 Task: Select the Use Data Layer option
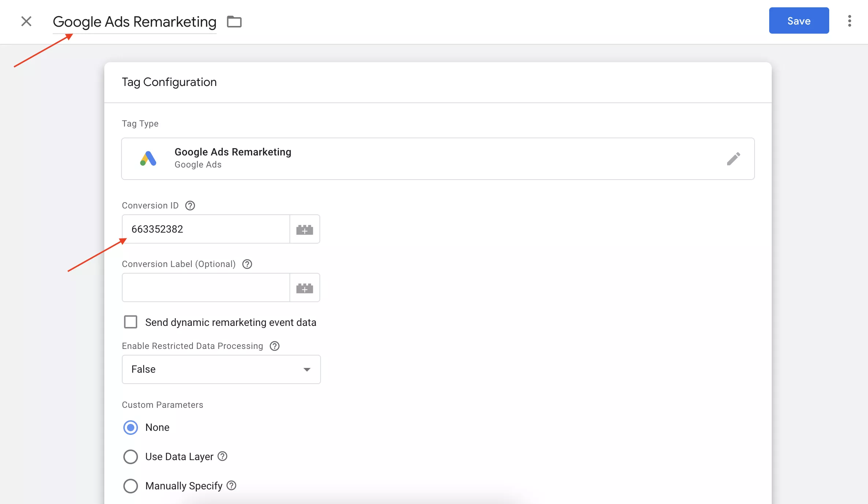[x=130, y=457]
